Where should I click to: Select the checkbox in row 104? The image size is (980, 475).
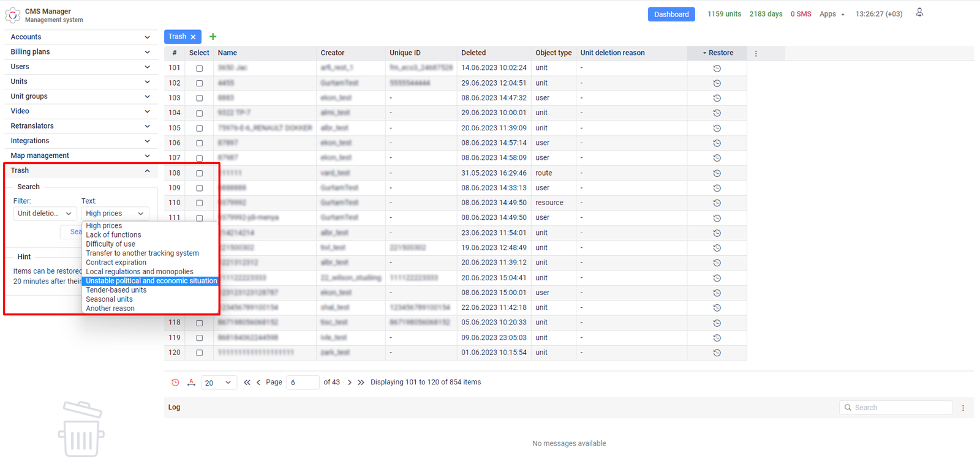(199, 113)
